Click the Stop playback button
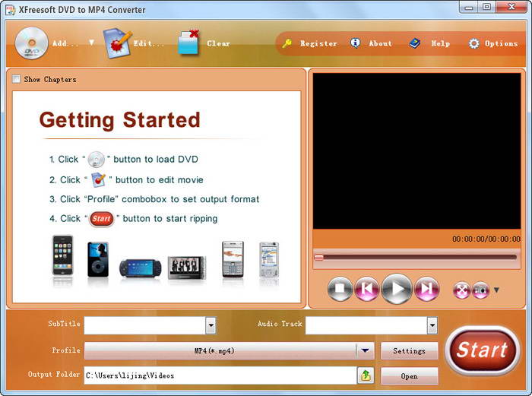This screenshot has width=532, height=396. (340, 289)
